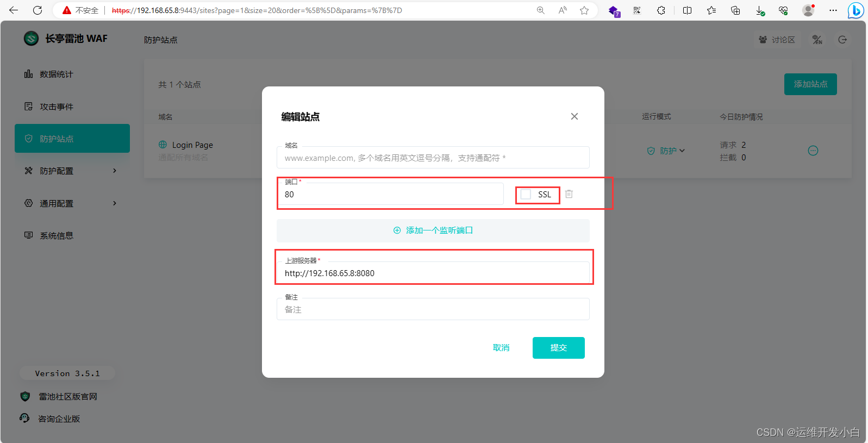
Task: Open the collections icon
Action: click(x=735, y=10)
